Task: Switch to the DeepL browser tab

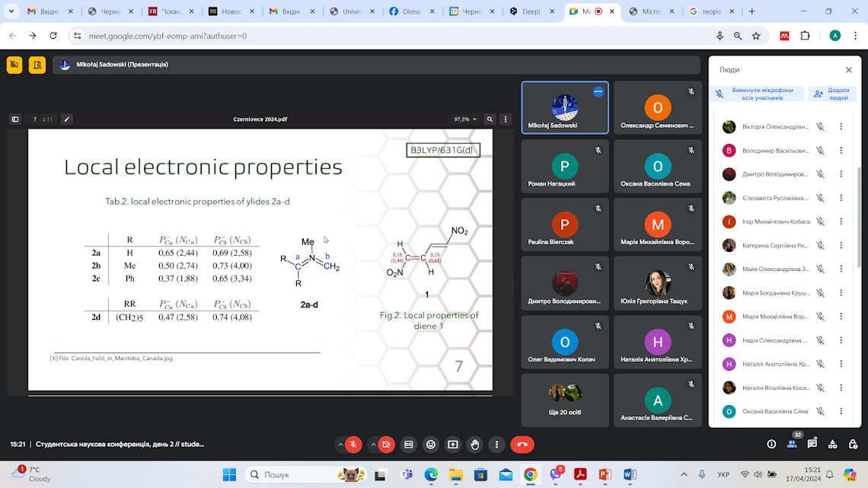Action: pyautogui.click(x=531, y=11)
